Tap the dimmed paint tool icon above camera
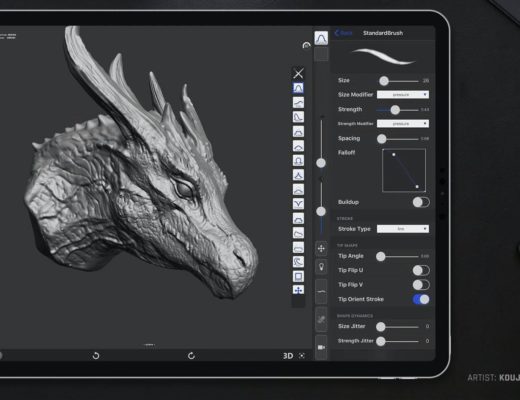This screenshot has height=400, width=520. tap(321, 319)
